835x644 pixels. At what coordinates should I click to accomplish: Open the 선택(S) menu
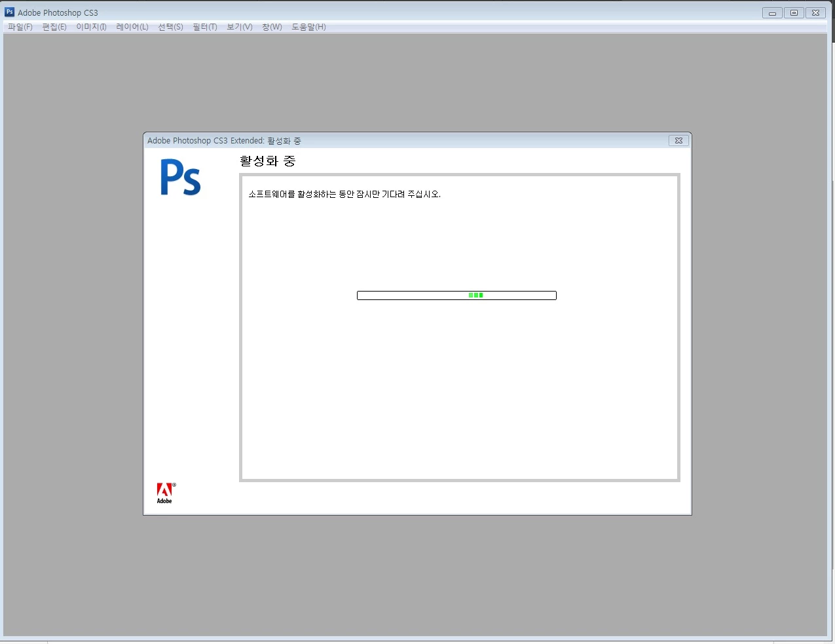point(171,27)
